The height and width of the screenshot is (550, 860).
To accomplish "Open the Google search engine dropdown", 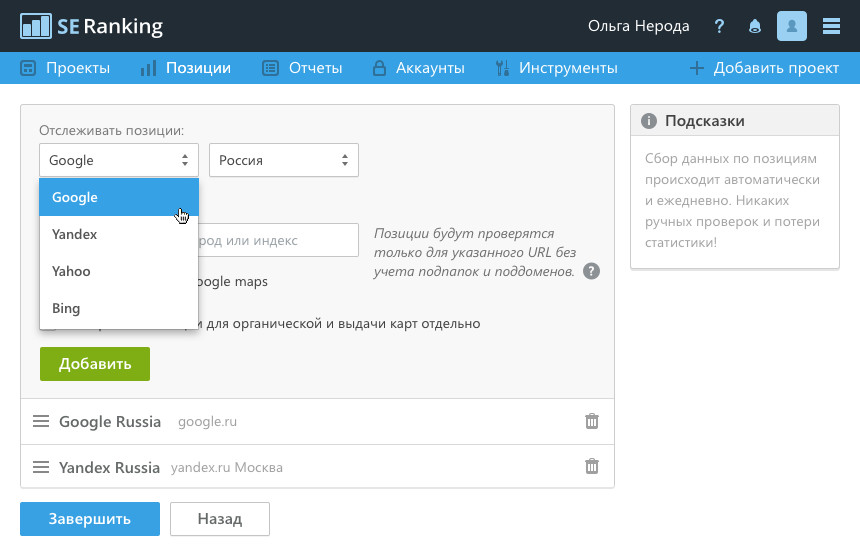I will (119, 160).
